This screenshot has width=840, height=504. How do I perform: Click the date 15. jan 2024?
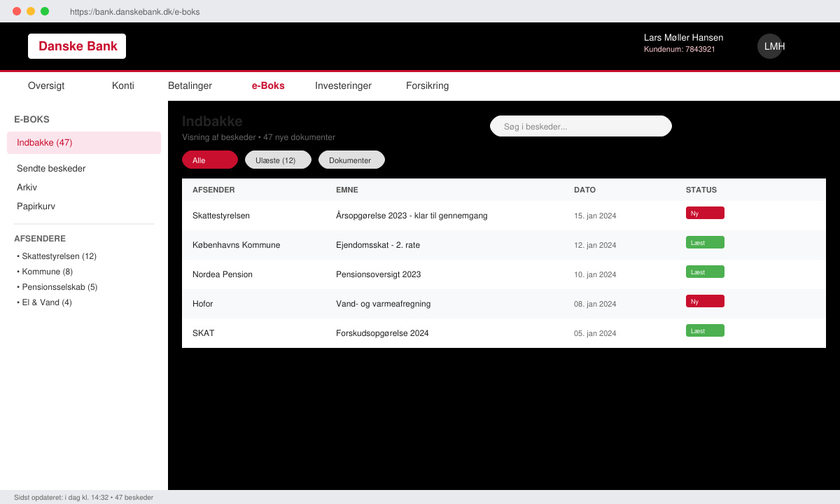coord(595,216)
